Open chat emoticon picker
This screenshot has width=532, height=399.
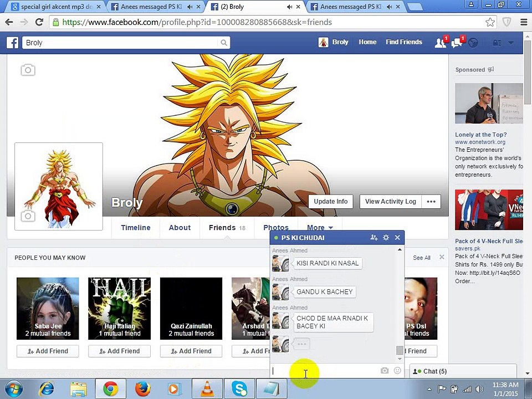click(397, 371)
